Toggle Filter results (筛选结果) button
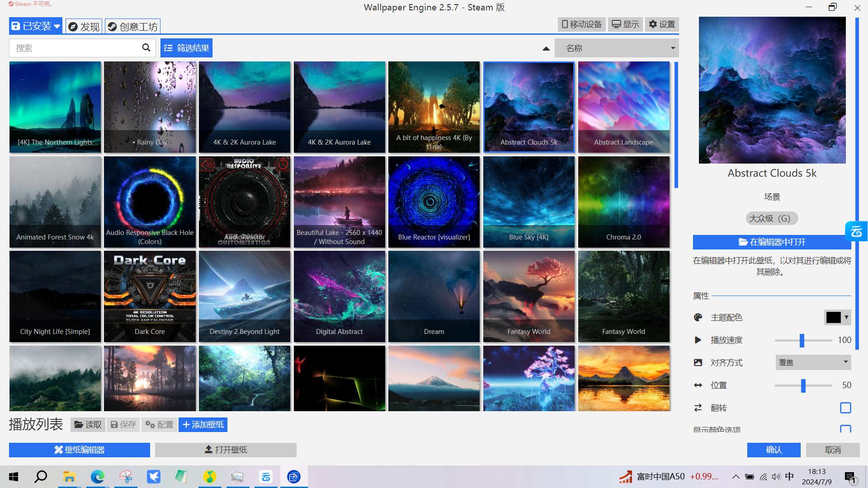This screenshot has height=488, width=868. 186,48
